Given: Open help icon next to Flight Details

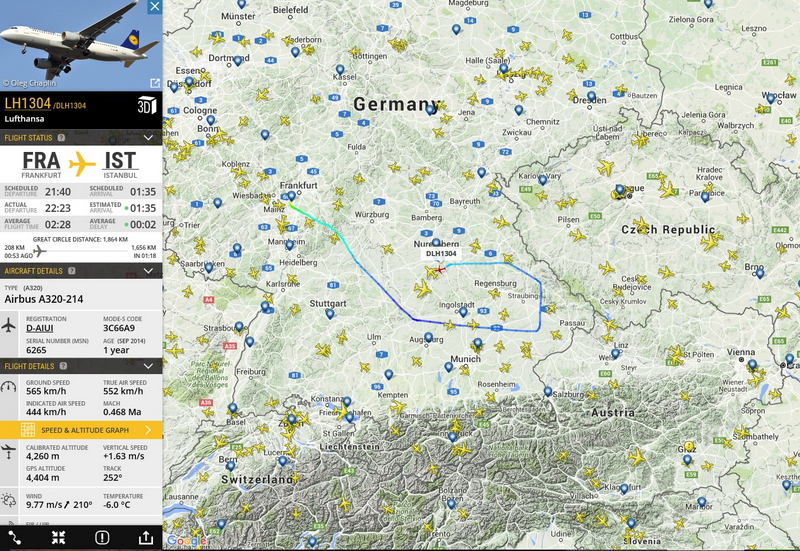Looking at the screenshot, I should coord(63,366).
